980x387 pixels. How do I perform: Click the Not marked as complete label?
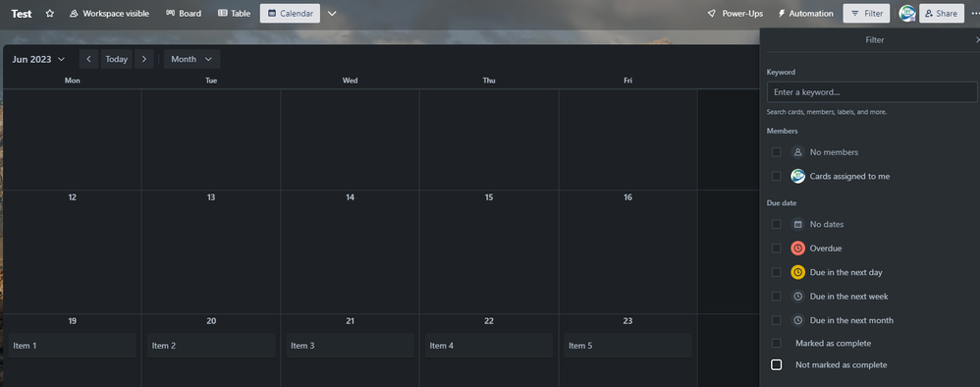click(841, 364)
